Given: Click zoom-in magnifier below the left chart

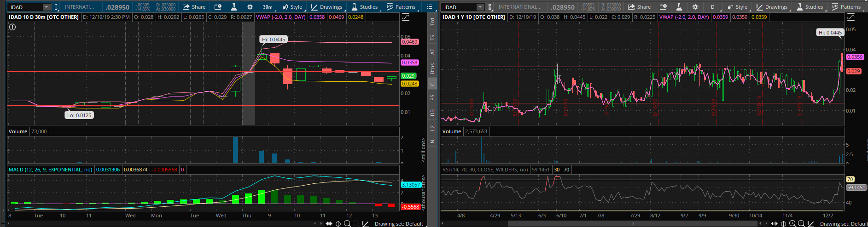Looking at the screenshot, I should coord(347,224).
